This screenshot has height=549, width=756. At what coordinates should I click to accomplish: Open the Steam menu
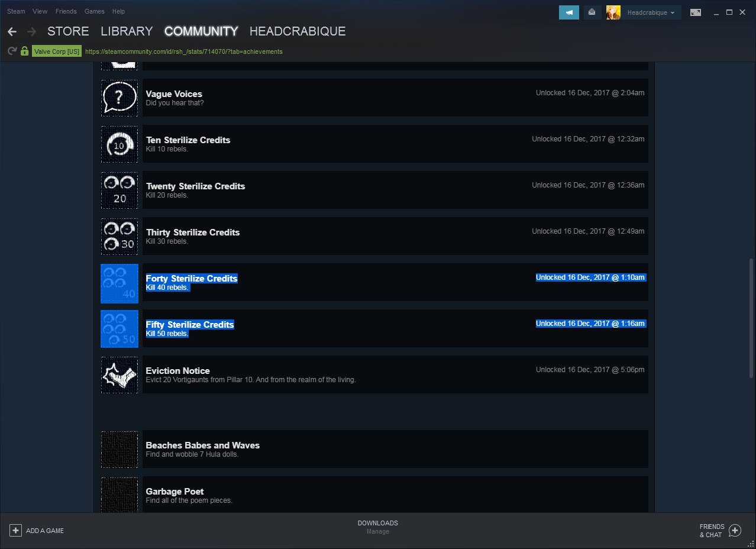coord(16,11)
